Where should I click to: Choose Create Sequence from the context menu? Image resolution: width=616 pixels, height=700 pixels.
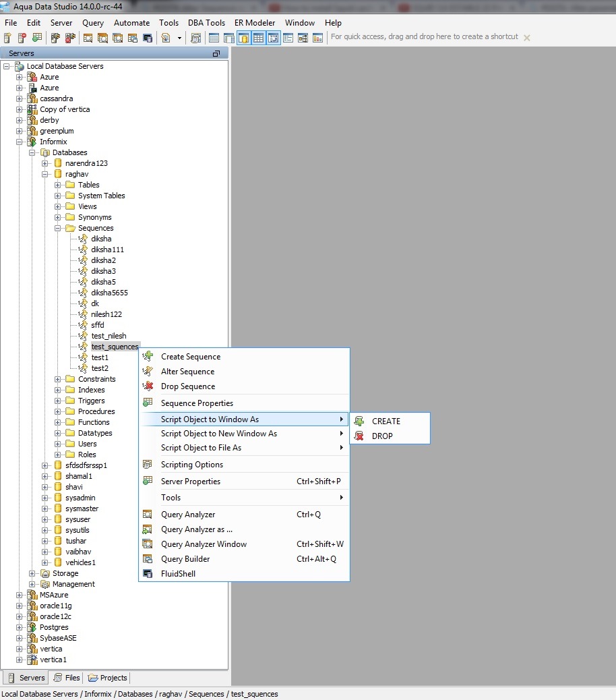pos(244,357)
